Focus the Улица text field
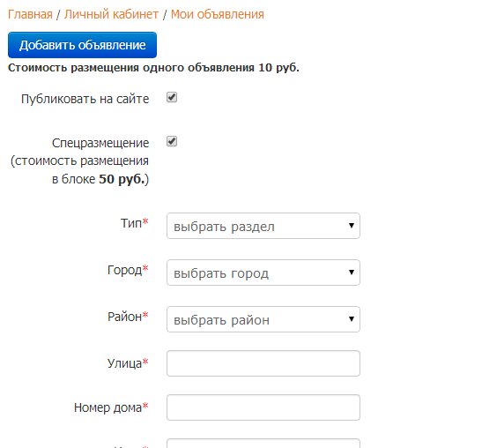Viewport: 482px width, 448px height. tap(263, 363)
